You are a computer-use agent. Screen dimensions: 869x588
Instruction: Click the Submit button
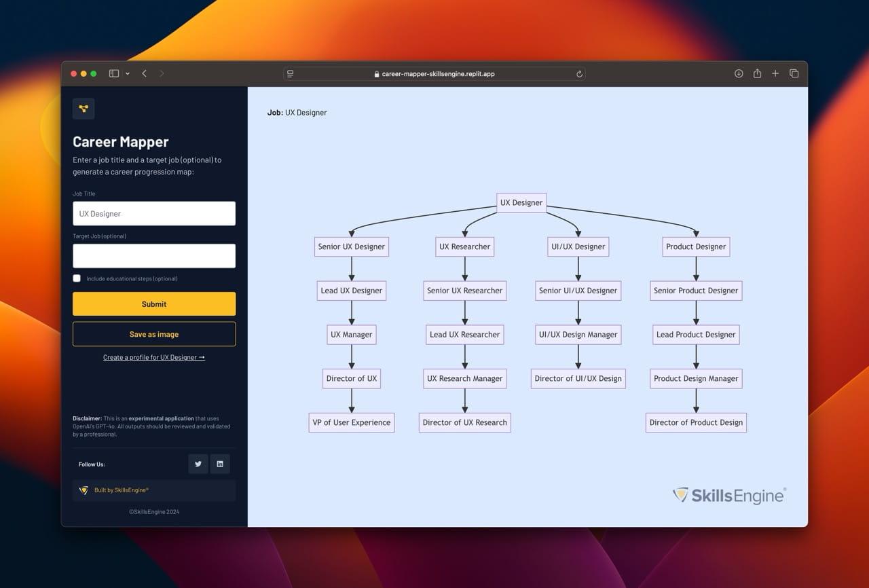click(154, 304)
